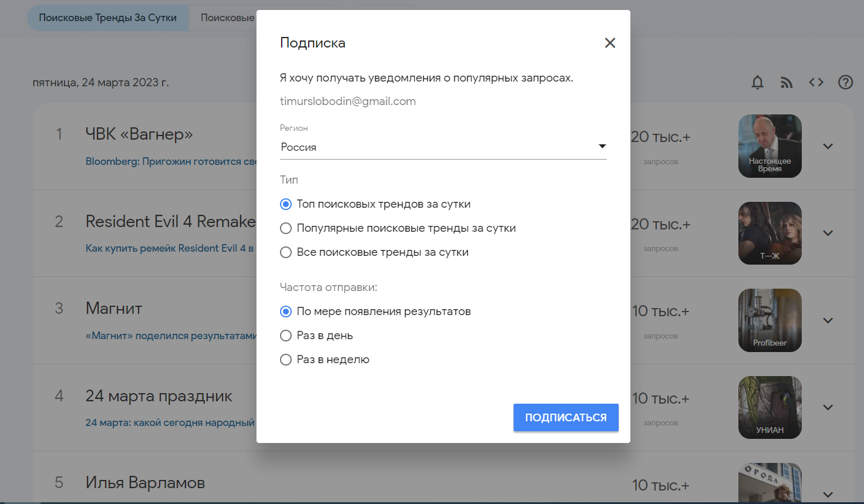Click the embed code brackets icon
Image resolution: width=864 pixels, height=504 pixels.
816,83
